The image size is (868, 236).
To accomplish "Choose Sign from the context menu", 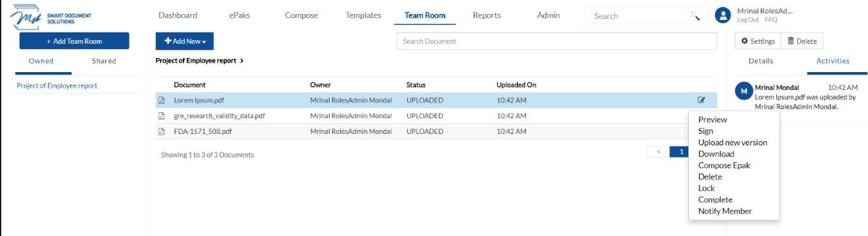I will point(705,131).
